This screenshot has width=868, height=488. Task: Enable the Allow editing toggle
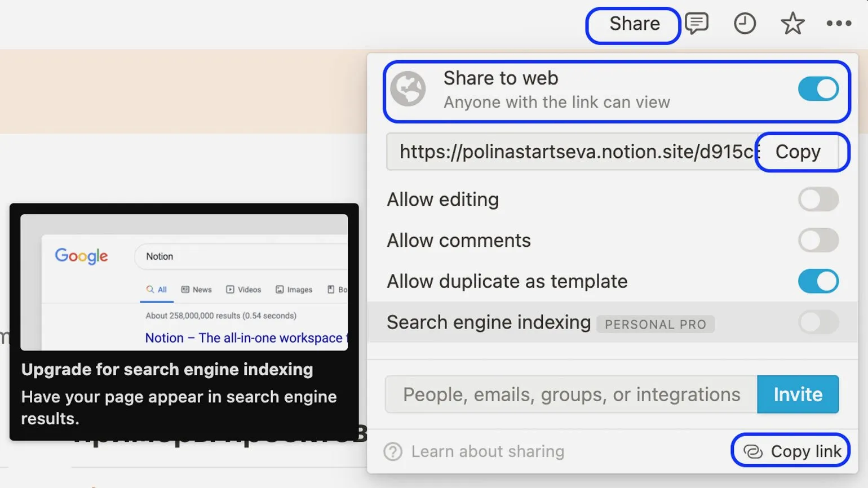818,199
